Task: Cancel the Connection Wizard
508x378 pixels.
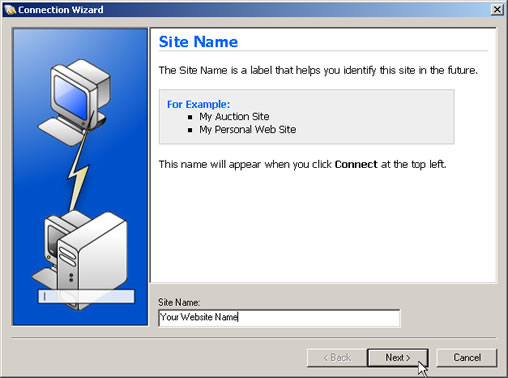Action: point(467,358)
